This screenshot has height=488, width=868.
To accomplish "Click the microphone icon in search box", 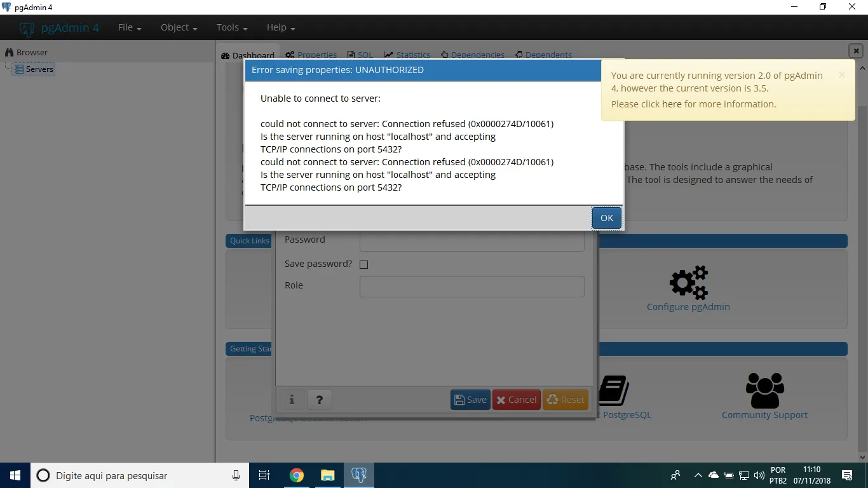I will point(236,475).
